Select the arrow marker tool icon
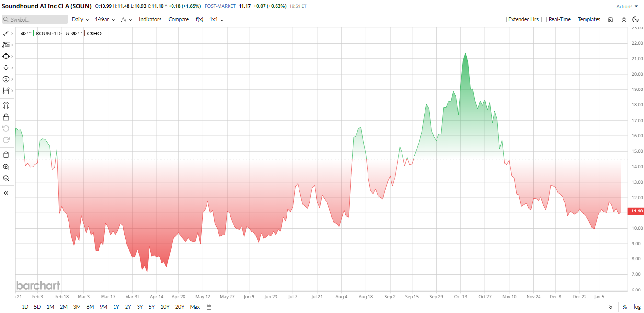Viewport: 644px width, 313px height. [x=6, y=67]
